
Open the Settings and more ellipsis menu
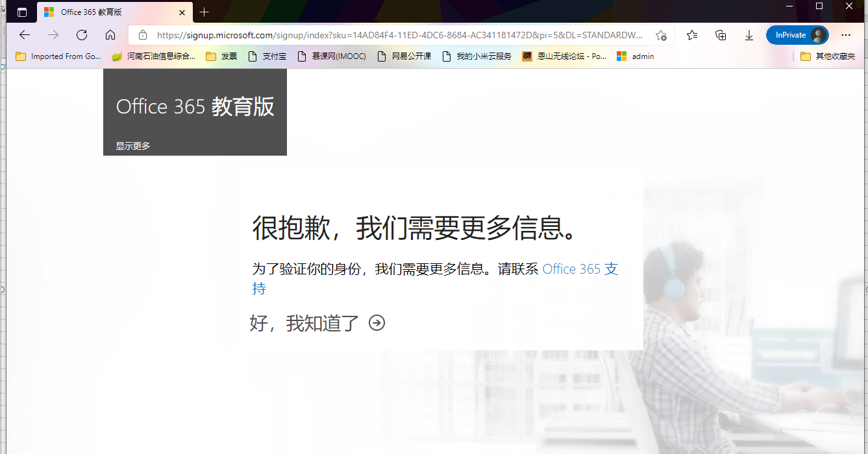pos(846,35)
